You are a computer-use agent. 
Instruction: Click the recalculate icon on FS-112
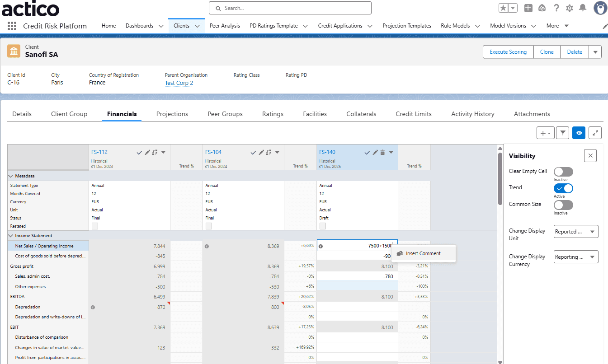click(155, 153)
